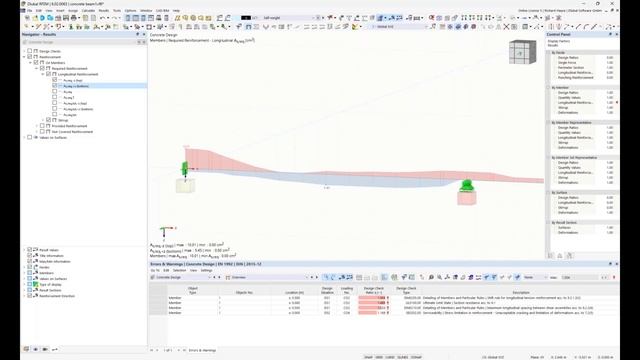
Task: Click the table zoom magnifier icon
Action: click(x=439, y=278)
